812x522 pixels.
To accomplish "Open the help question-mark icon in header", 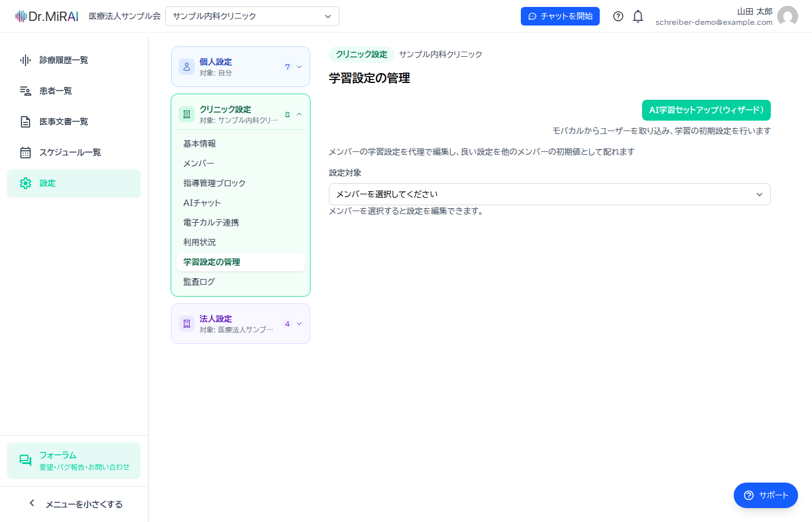I will [x=618, y=16].
